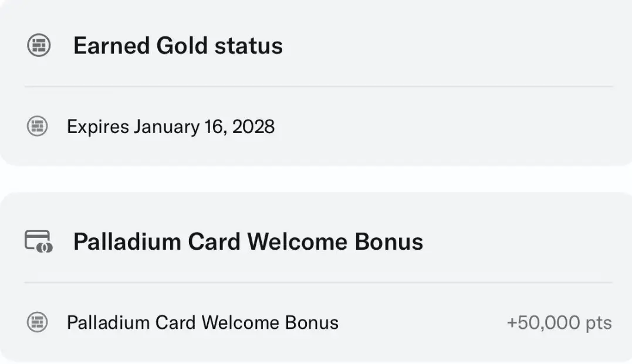The image size is (632, 364).
Task: Select the Expires January 16, 2028 text
Action: [170, 127]
